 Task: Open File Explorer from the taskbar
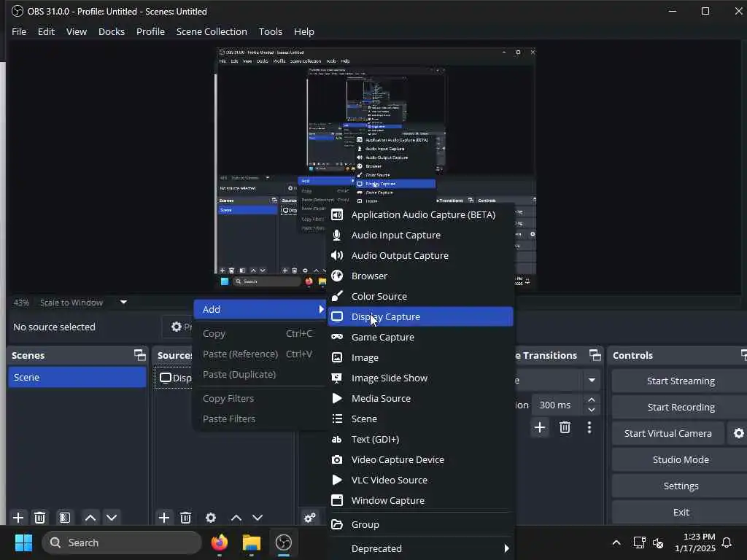(x=251, y=542)
